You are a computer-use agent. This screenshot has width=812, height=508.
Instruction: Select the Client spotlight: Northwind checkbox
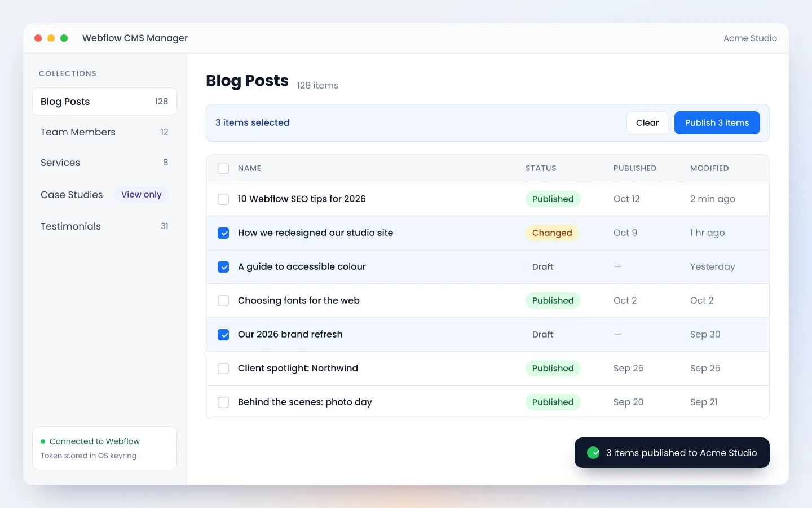(x=223, y=368)
